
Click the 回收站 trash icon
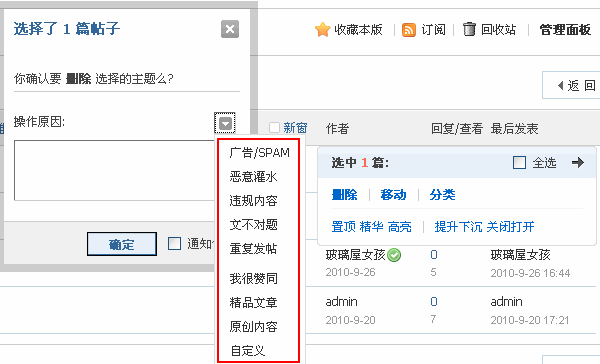click(x=469, y=29)
